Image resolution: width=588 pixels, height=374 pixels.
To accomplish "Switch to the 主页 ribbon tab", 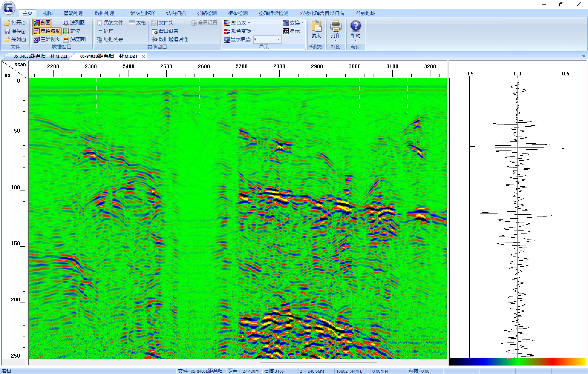I will pos(27,13).
